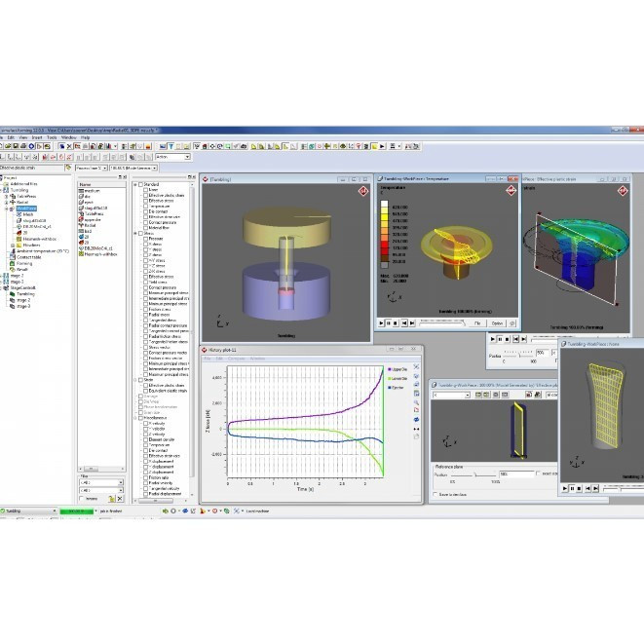Click the magnifier icon in History plot sidebar

416,402
